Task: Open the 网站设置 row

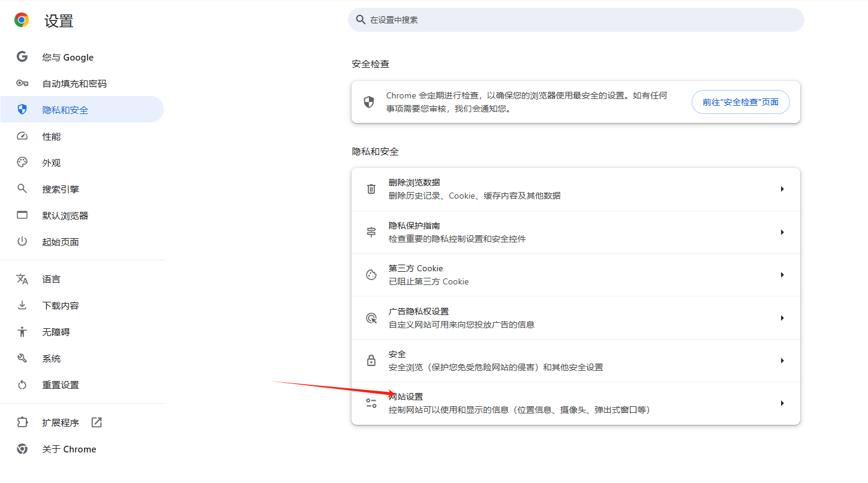Action: click(x=576, y=403)
